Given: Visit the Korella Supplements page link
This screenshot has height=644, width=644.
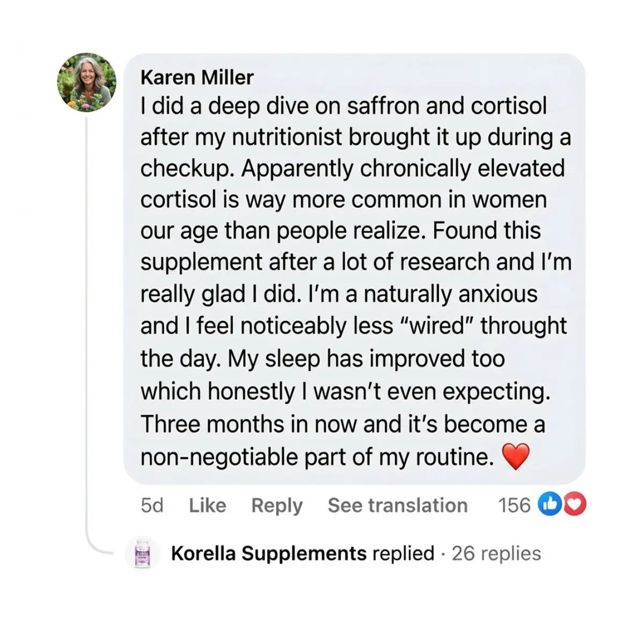Looking at the screenshot, I should pyautogui.click(x=268, y=553).
